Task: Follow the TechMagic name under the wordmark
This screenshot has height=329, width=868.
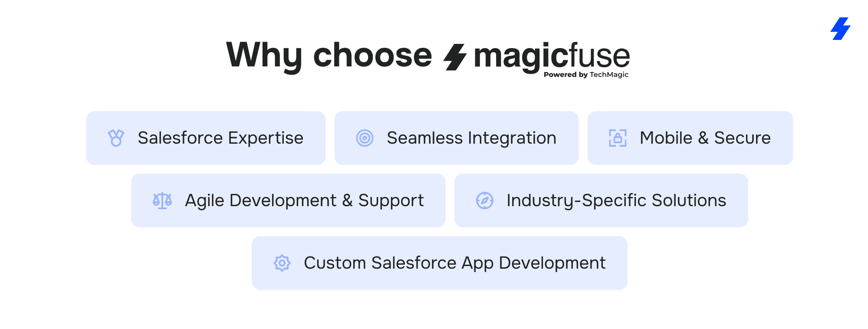Action: pos(609,75)
